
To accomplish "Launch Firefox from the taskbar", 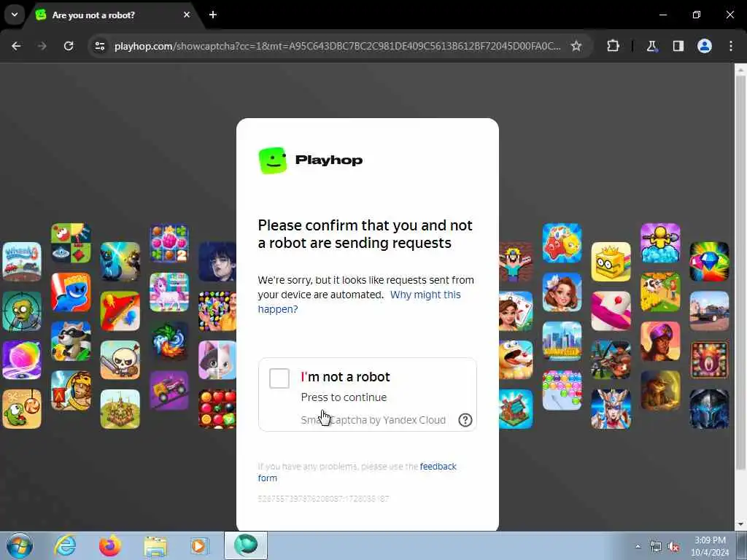I will [110, 545].
